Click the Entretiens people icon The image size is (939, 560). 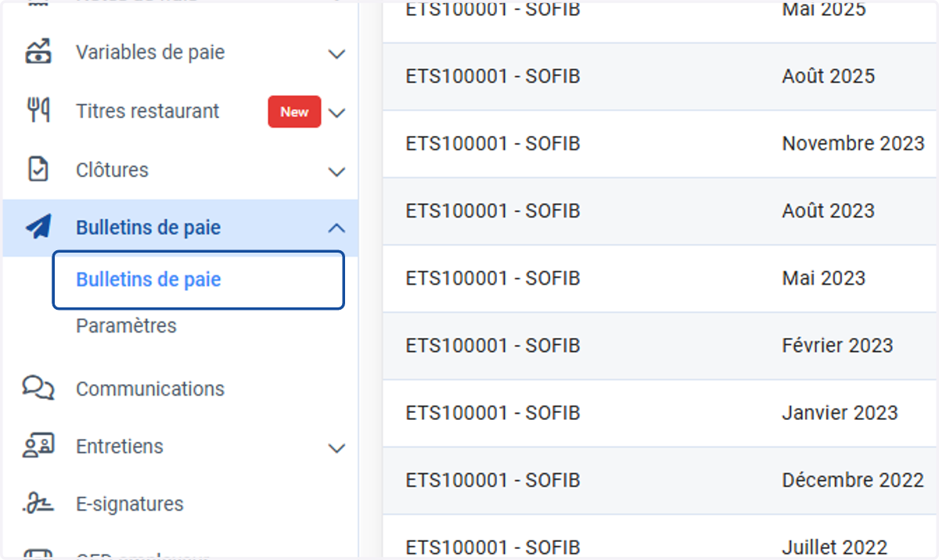[38, 446]
